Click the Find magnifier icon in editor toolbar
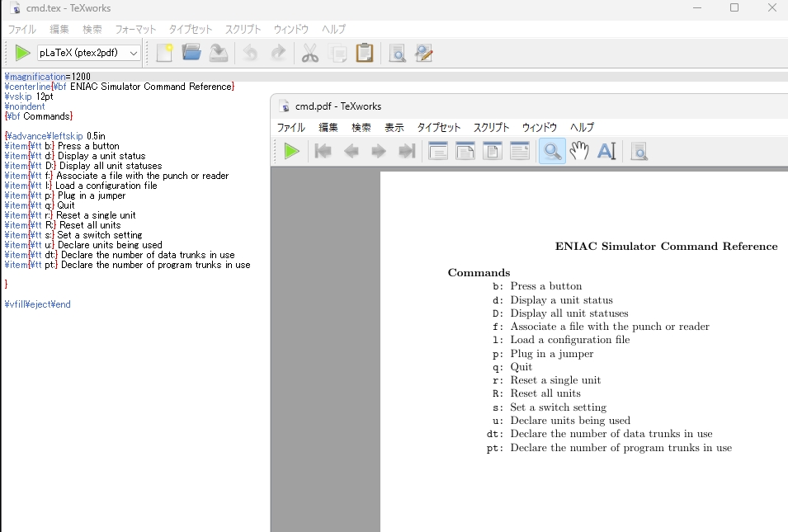 click(397, 54)
